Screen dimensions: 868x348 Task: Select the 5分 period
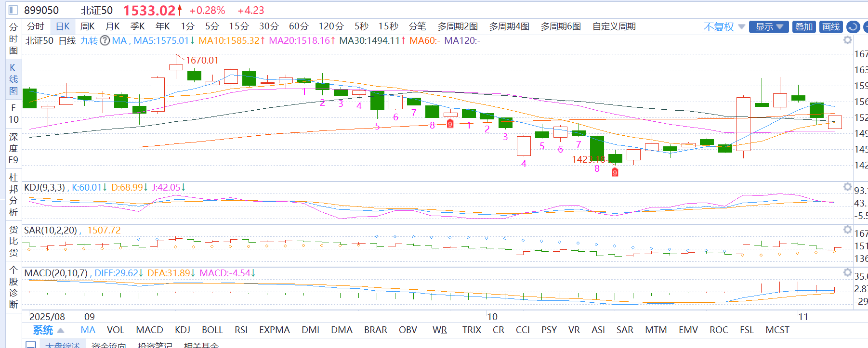point(212,26)
